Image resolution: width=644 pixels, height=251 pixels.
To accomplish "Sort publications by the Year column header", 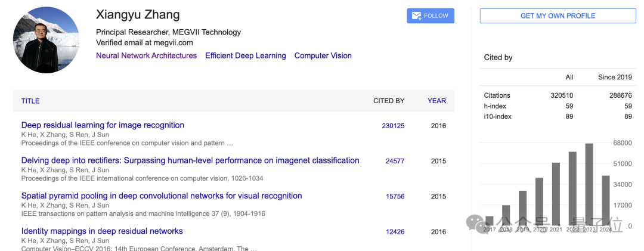I will tap(436, 101).
